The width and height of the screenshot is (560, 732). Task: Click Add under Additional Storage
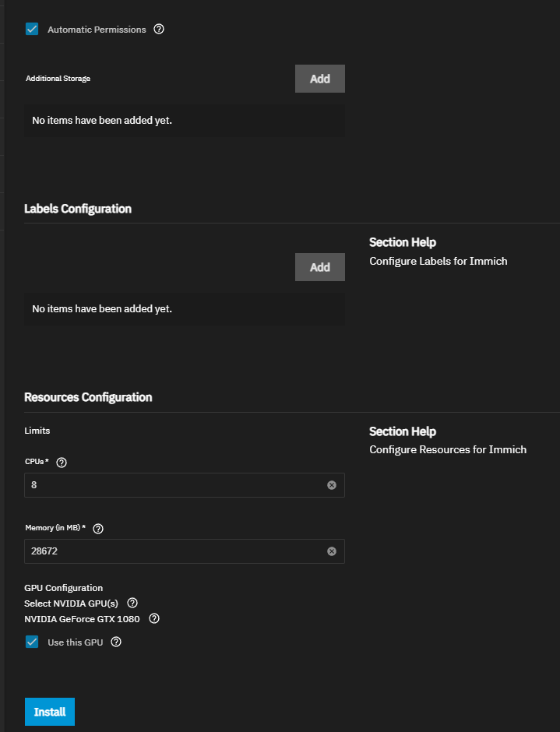(319, 78)
